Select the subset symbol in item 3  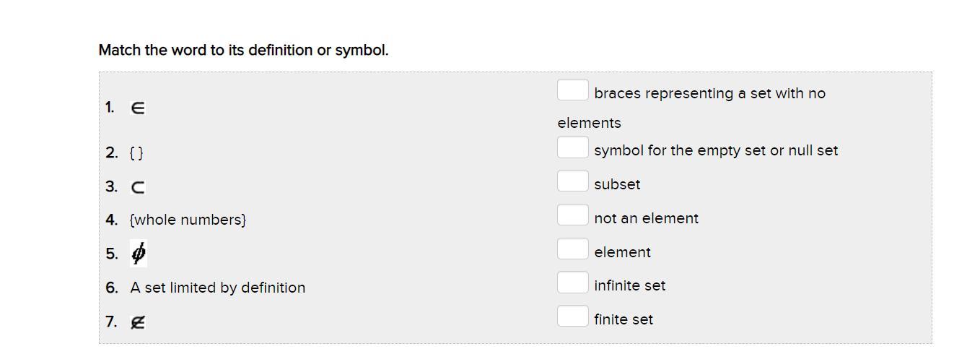(138, 187)
